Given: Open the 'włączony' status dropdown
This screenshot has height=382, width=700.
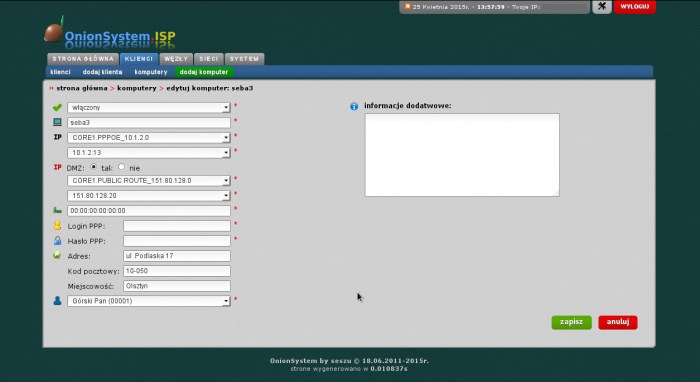Looking at the screenshot, I should tap(149, 108).
